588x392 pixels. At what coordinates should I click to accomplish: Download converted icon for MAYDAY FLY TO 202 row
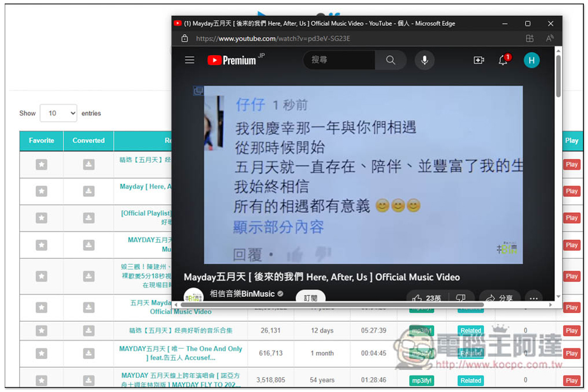pyautogui.click(x=89, y=380)
